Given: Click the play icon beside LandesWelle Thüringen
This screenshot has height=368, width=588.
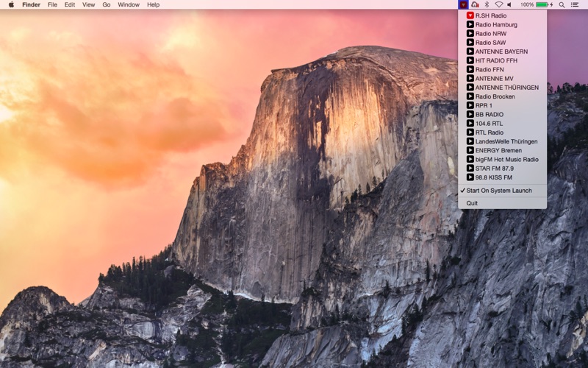Looking at the screenshot, I should pyautogui.click(x=470, y=141).
